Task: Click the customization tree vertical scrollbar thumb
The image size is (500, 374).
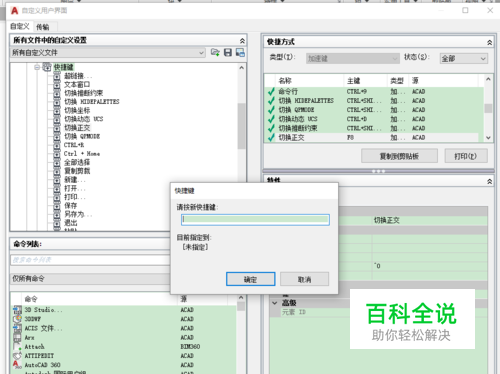Action: click(x=241, y=126)
